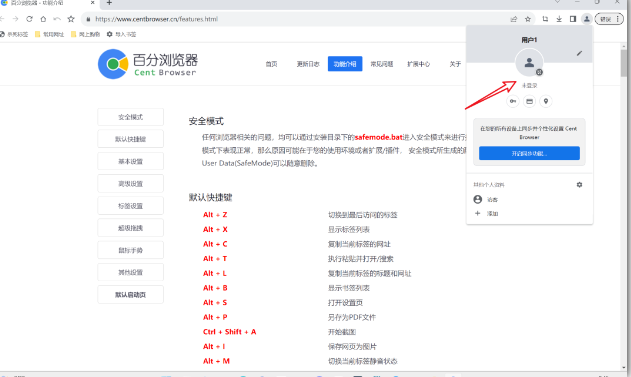
Task: Open a new tab with plus button
Action: 109,3
